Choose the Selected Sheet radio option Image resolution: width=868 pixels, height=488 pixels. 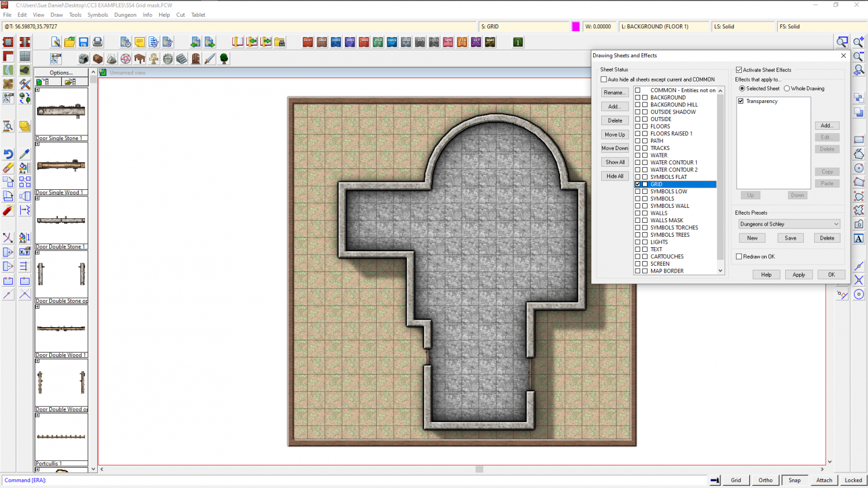pyautogui.click(x=742, y=89)
